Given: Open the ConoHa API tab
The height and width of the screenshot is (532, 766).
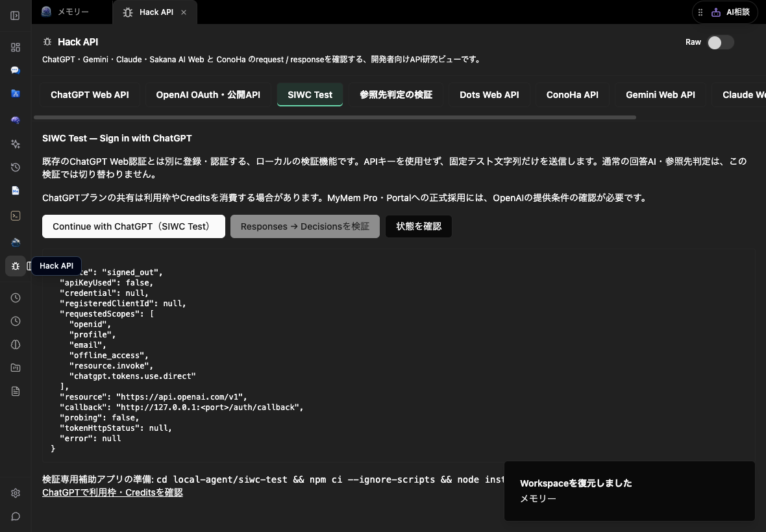Looking at the screenshot, I should (572, 95).
